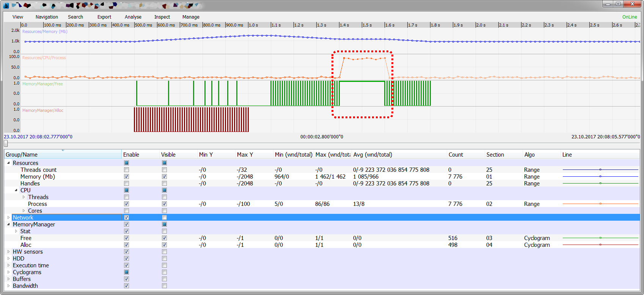Open the Manage menu

(191, 17)
